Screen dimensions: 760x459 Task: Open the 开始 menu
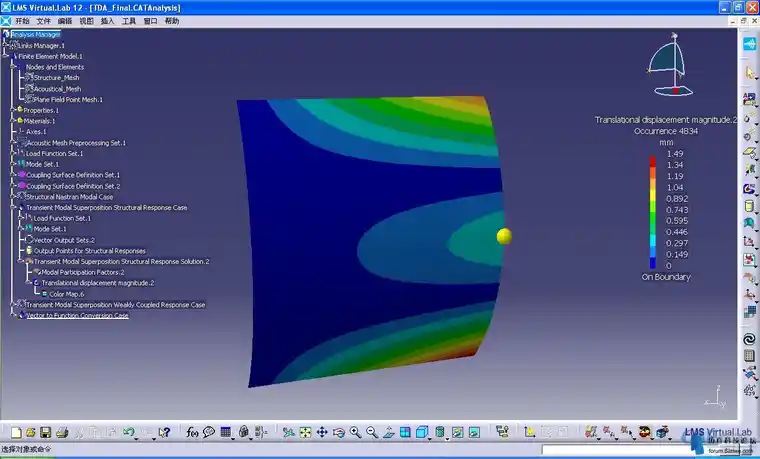click(22, 21)
